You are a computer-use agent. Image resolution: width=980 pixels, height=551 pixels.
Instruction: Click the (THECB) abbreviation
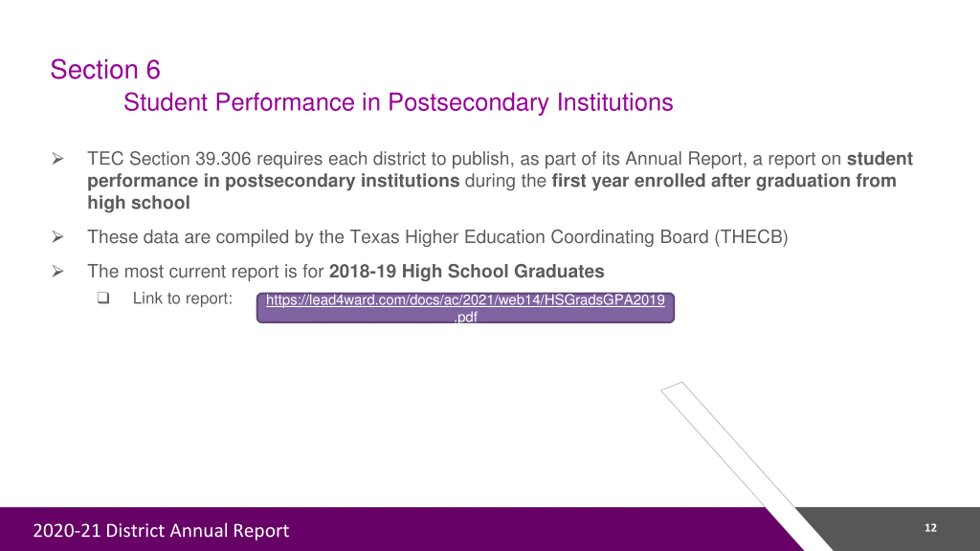click(751, 237)
